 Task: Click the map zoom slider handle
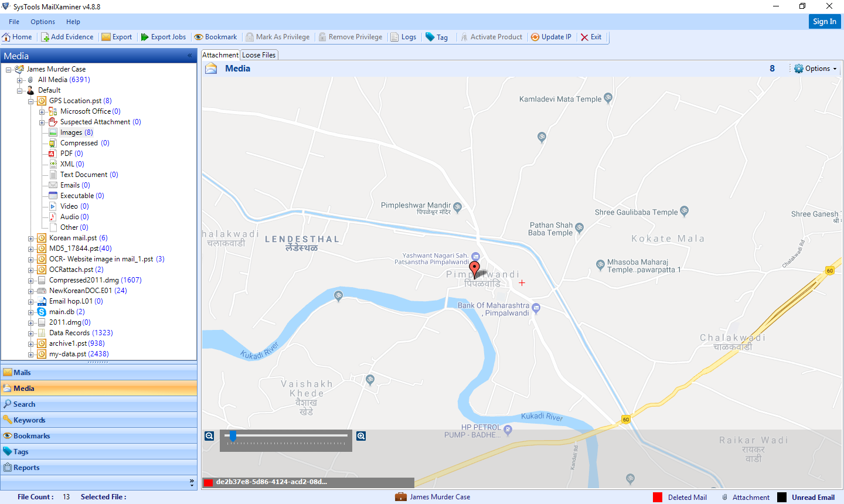click(x=233, y=436)
